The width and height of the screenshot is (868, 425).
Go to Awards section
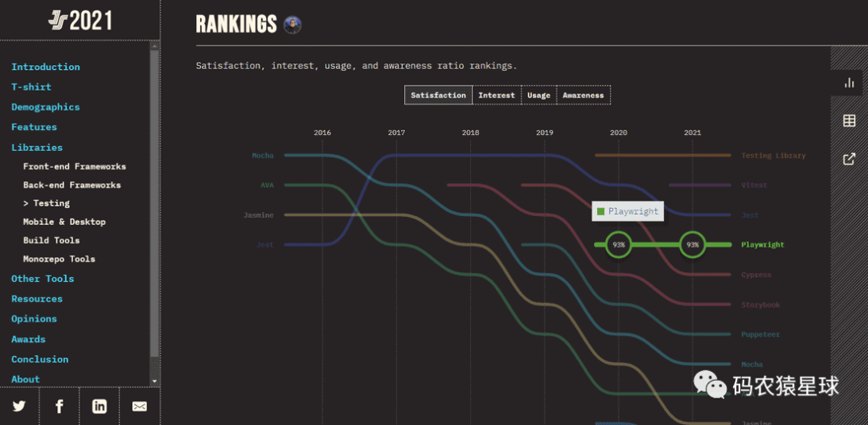28,339
